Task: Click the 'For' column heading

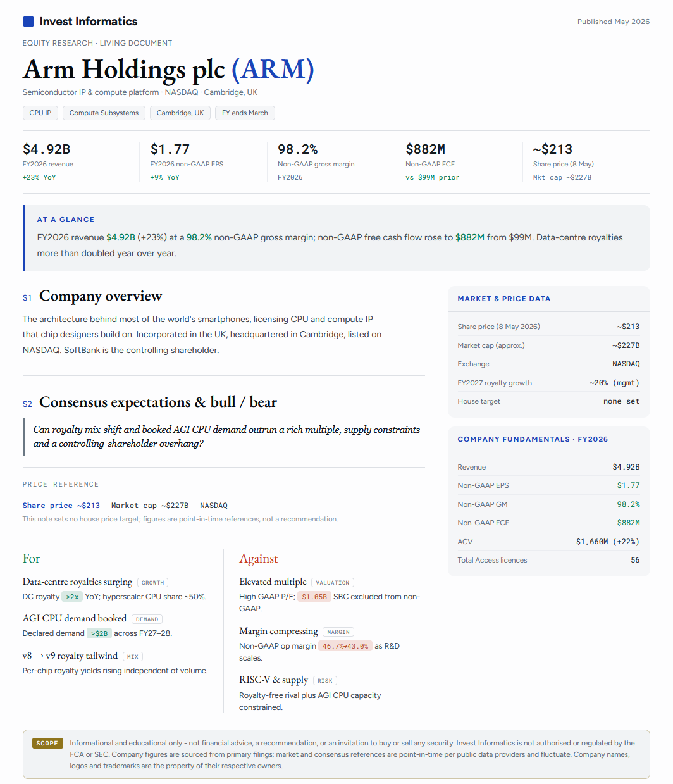Action: pyautogui.click(x=31, y=559)
